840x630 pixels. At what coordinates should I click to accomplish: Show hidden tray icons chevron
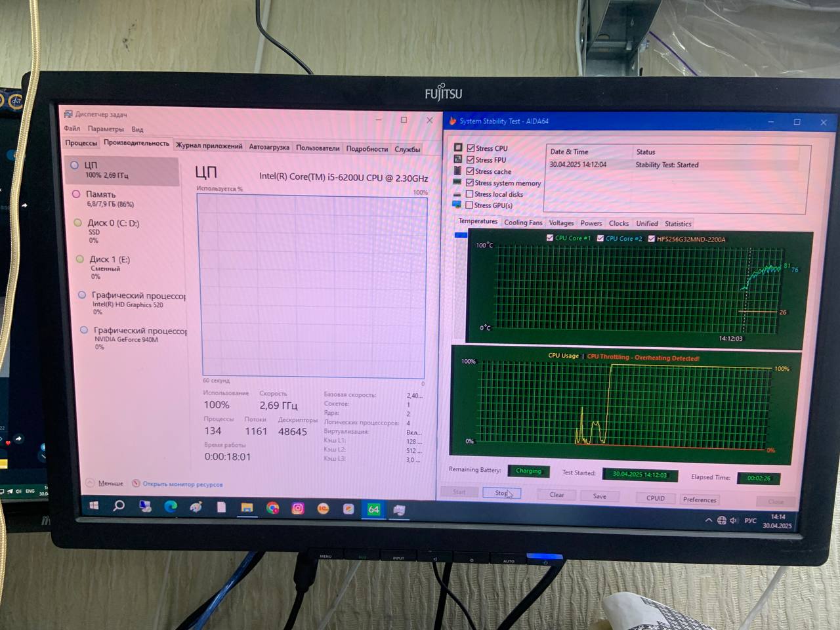pyautogui.click(x=708, y=520)
